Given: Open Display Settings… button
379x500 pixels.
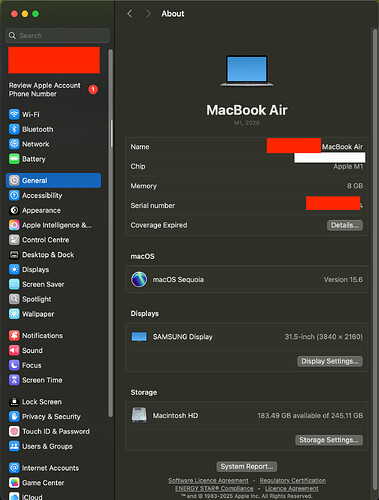Looking at the screenshot, I should [x=330, y=361].
